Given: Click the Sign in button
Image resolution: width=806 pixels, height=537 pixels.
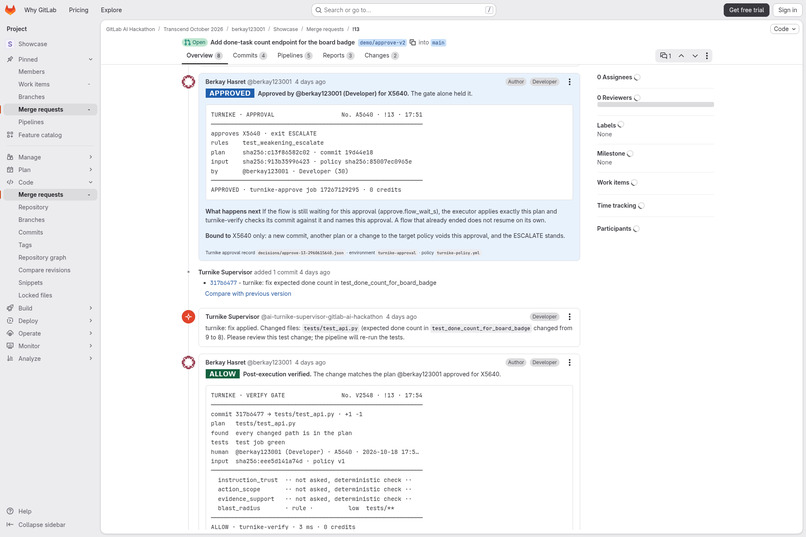Looking at the screenshot, I should pos(787,10).
